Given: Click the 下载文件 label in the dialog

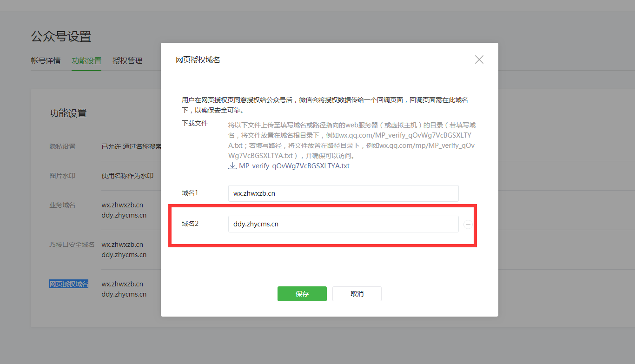Looking at the screenshot, I should click(195, 123).
